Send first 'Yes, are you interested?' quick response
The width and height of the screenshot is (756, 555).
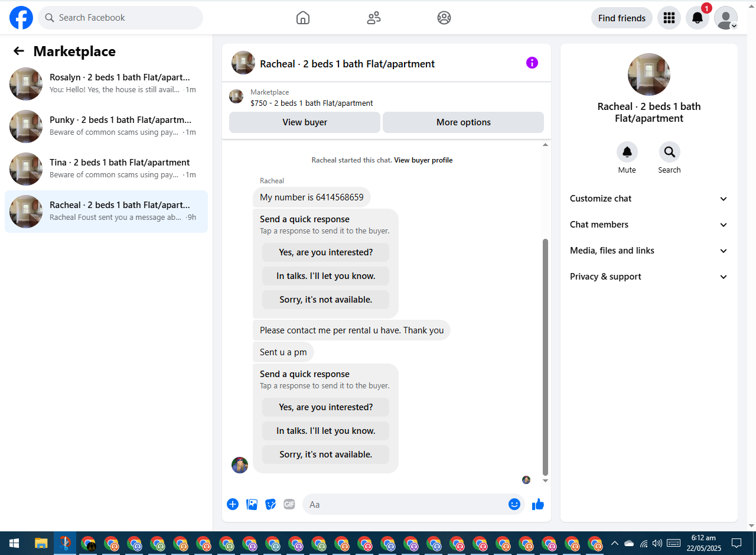325,252
